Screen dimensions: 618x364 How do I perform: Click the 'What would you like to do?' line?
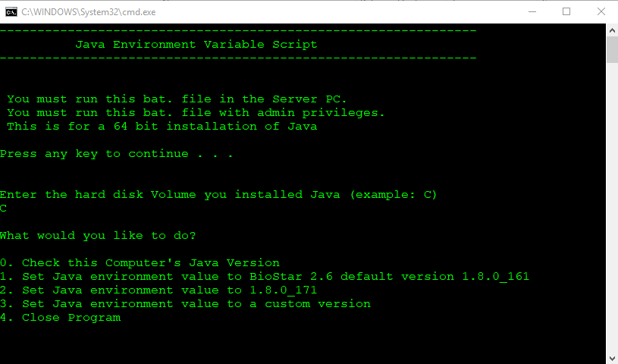click(98, 236)
